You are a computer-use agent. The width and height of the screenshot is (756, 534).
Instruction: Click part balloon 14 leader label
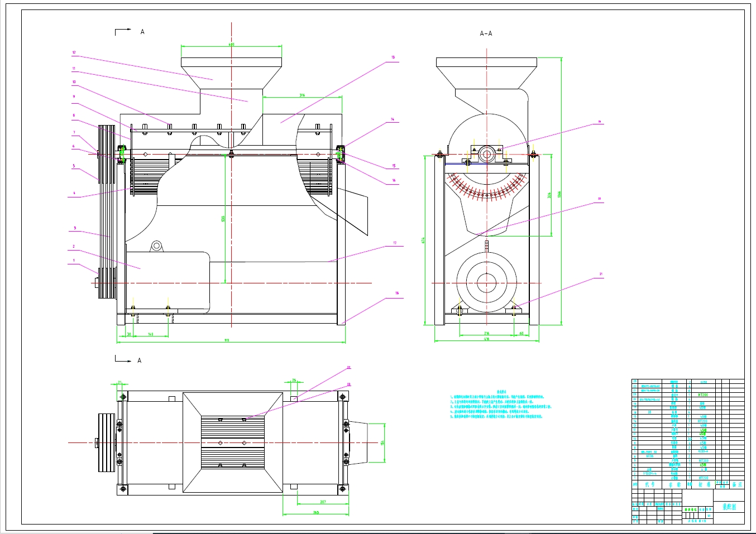(393, 119)
